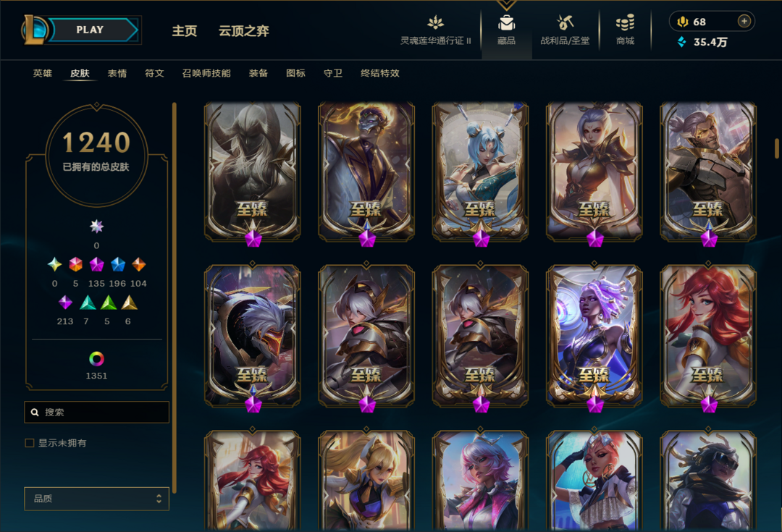Click the chroma color wheel icon

(x=97, y=358)
